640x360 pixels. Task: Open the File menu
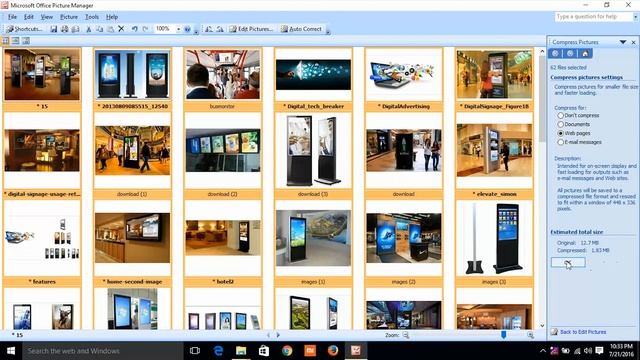coord(13,17)
